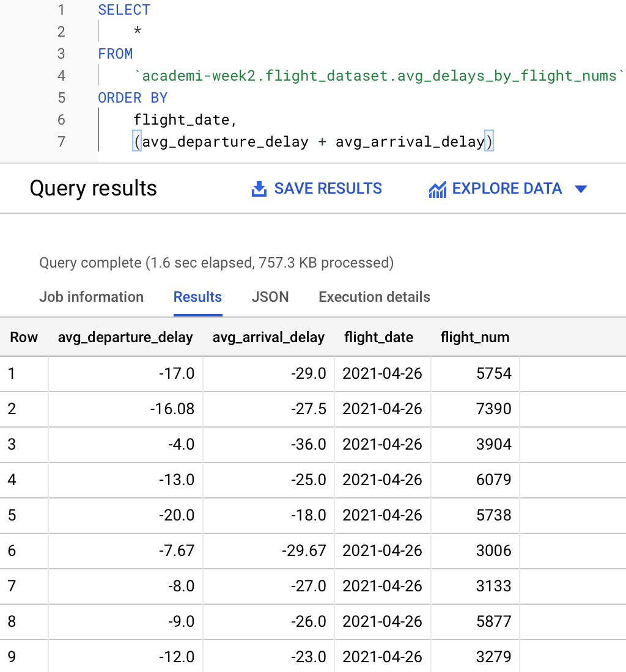Image resolution: width=626 pixels, height=672 pixels.
Task: Click line number 4 in the editor
Action: 61,76
